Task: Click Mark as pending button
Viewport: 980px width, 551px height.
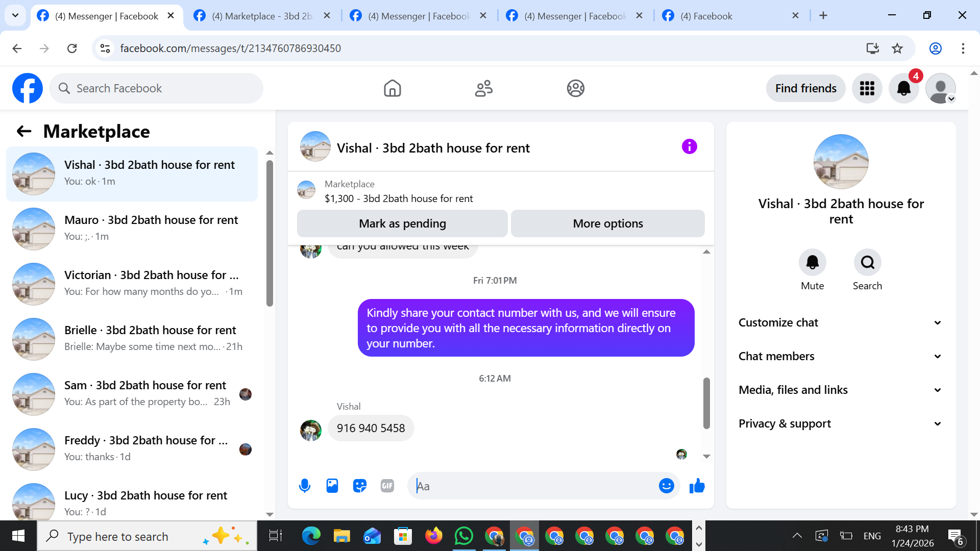Action: coord(402,223)
